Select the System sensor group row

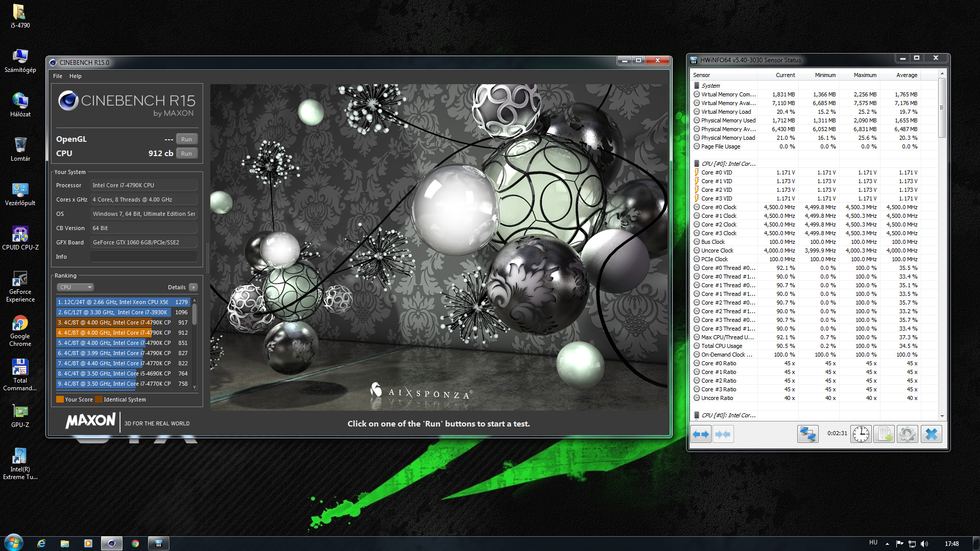(814, 86)
